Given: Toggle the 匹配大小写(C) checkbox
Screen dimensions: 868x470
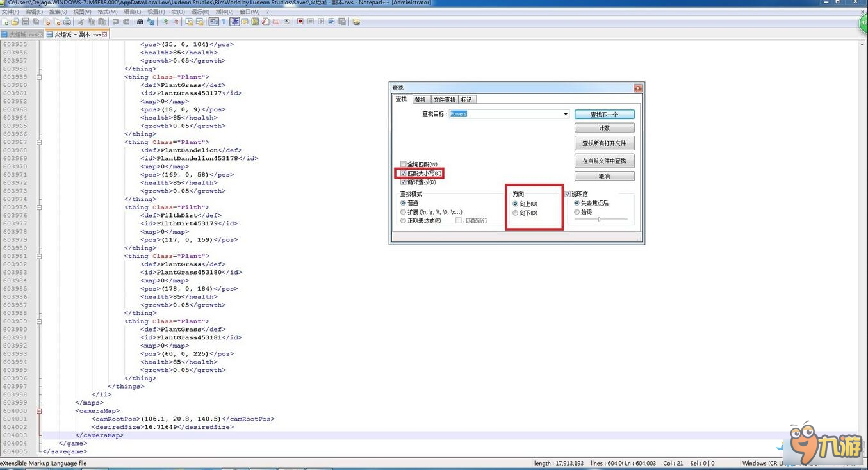Looking at the screenshot, I should [x=404, y=174].
